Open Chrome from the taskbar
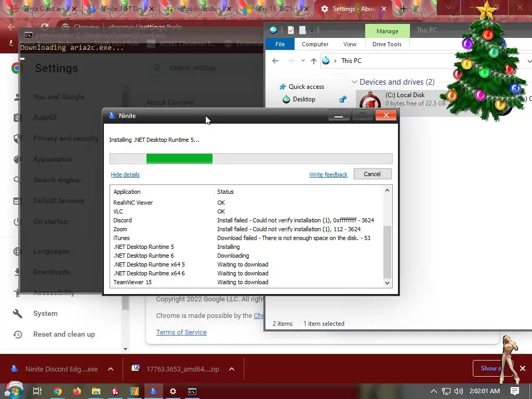532x399 pixels. 58,391
